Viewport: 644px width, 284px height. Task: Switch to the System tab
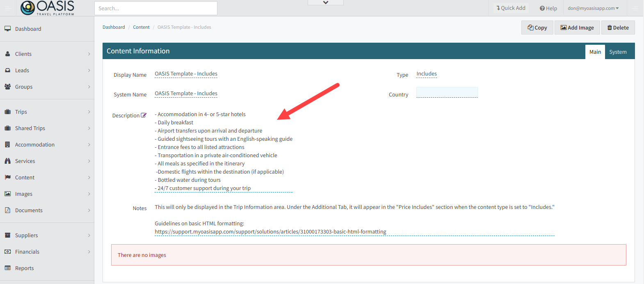click(x=618, y=52)
